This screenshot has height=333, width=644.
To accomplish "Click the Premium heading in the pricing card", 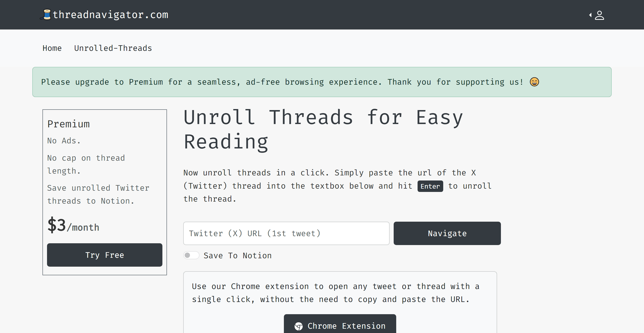I will click(x=69, y=124).
